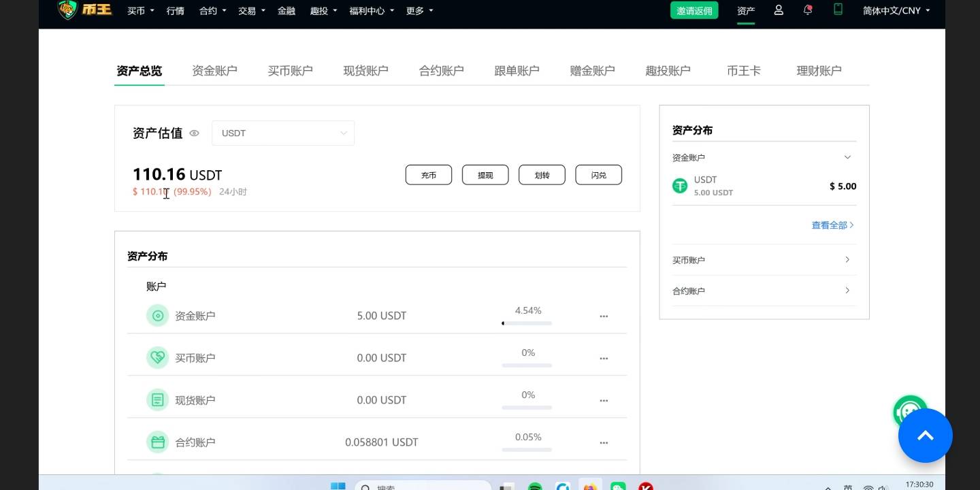The image size is (980, 490).
Task: Open more options for 合约账户 row
Action: tap(604, 442)
